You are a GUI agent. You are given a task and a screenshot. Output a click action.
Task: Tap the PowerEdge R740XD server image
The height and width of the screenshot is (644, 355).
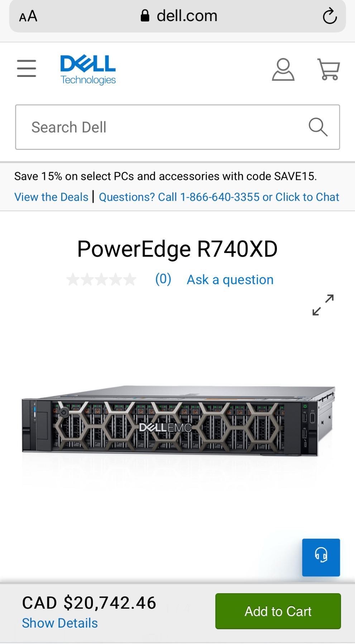178,422
